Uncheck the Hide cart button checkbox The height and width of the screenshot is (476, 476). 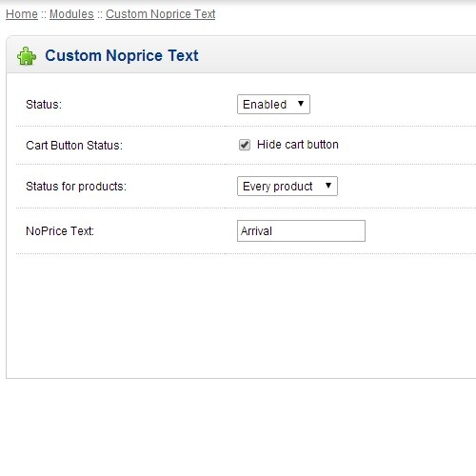pos(245,145)
